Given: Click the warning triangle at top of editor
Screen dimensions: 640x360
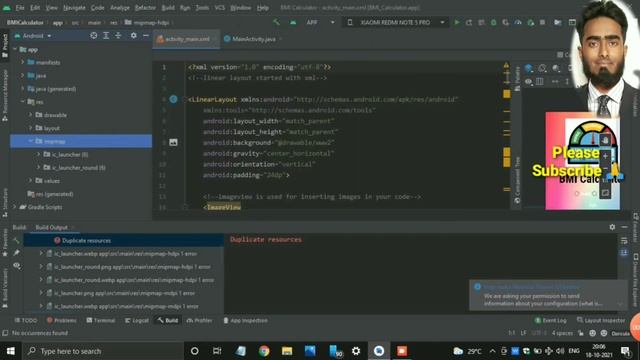Looking at the screenshot, I should point(506,65).
